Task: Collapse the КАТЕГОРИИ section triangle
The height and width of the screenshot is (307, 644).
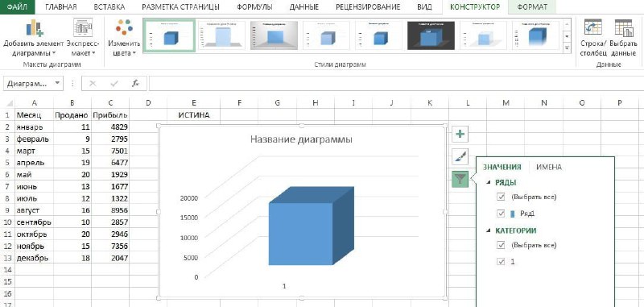Action: click(488, 230)
